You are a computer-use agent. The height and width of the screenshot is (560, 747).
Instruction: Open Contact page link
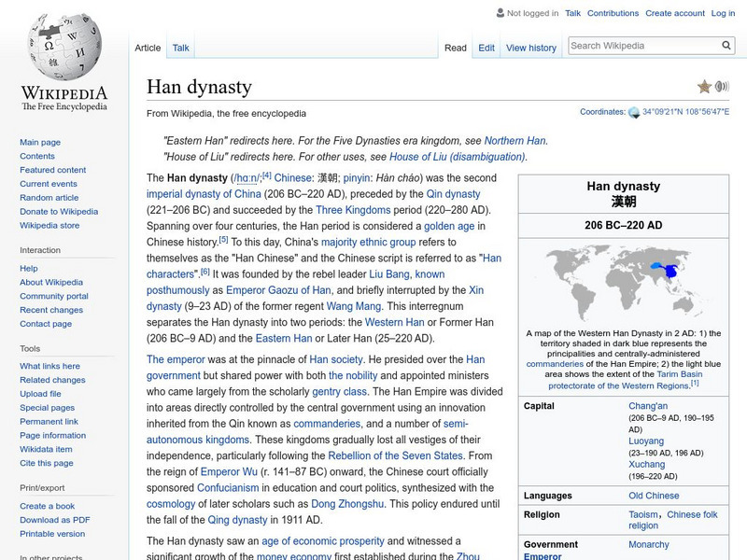46,323
